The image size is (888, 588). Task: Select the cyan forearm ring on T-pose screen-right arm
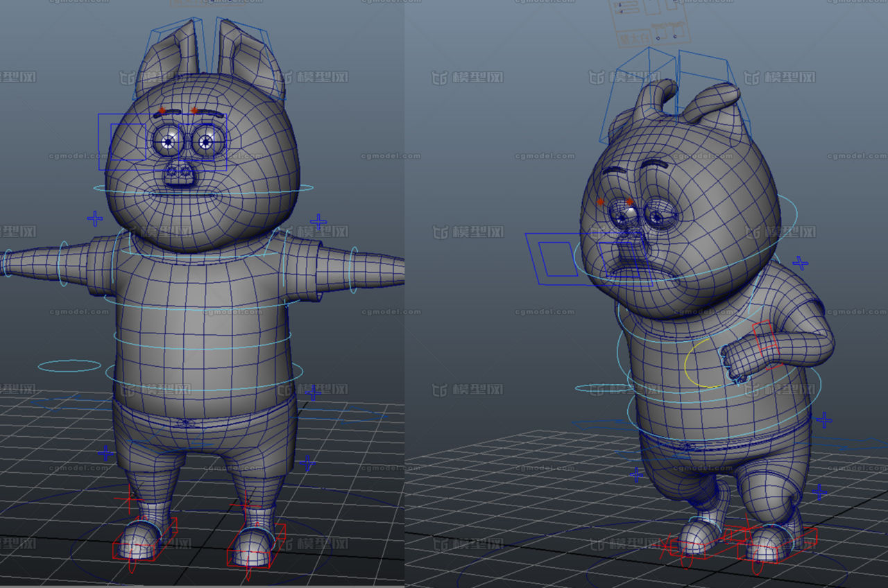coord(353,270)
